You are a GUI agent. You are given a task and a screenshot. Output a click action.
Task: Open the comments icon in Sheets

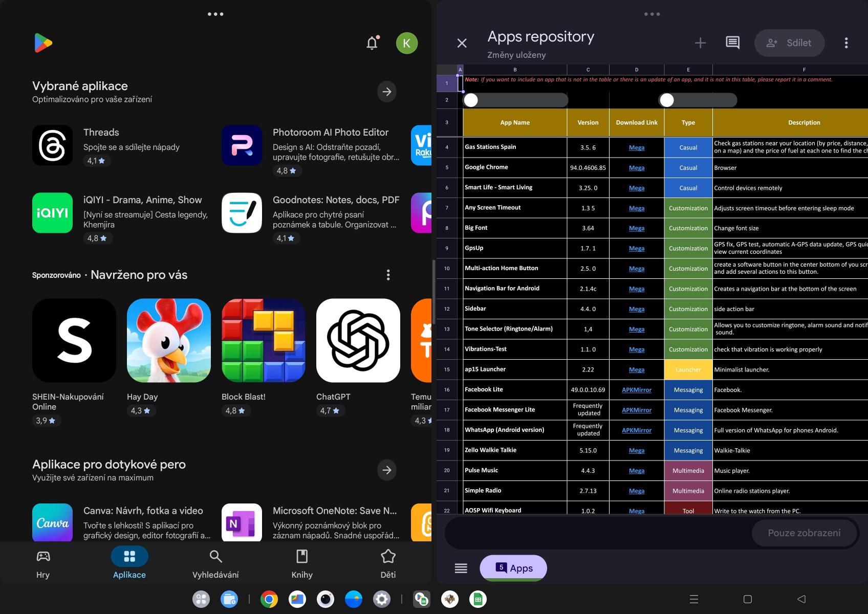tap(732, 43)
